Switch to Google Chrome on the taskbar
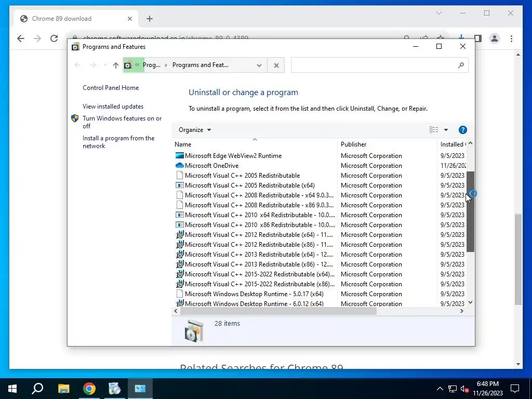The width and height of the screenshot is (532, 399). point(89,389)
